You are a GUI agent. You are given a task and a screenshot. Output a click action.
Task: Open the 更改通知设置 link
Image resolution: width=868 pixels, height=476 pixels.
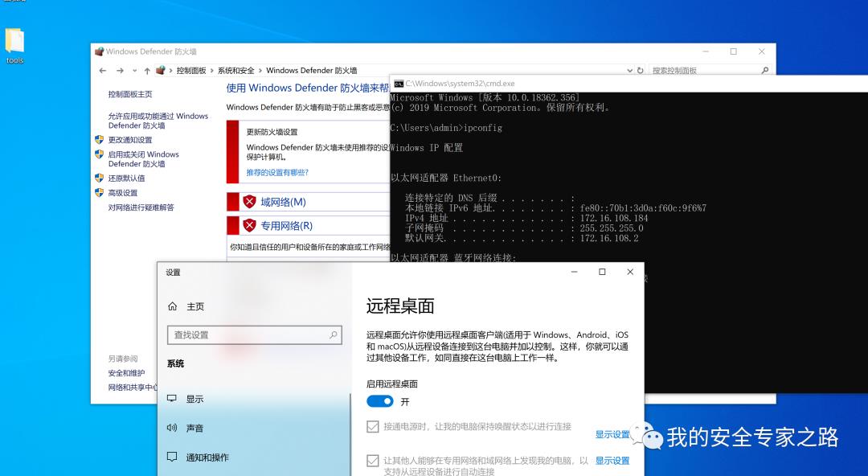point(130,140)
